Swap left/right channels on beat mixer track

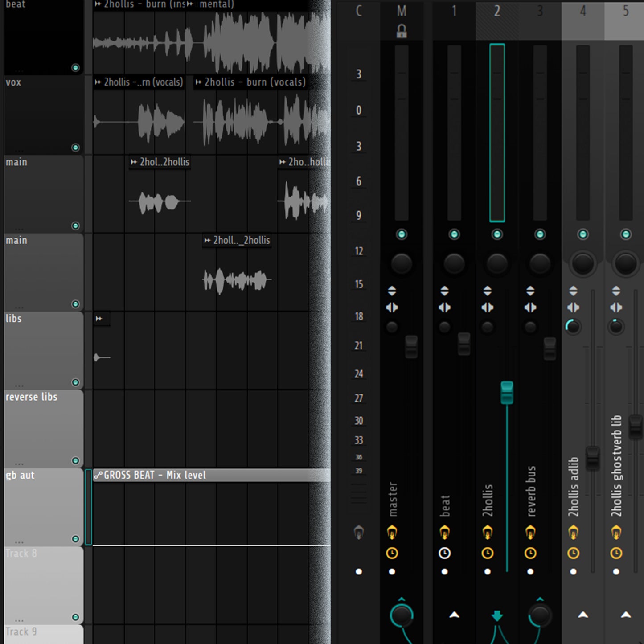point(444,308)
